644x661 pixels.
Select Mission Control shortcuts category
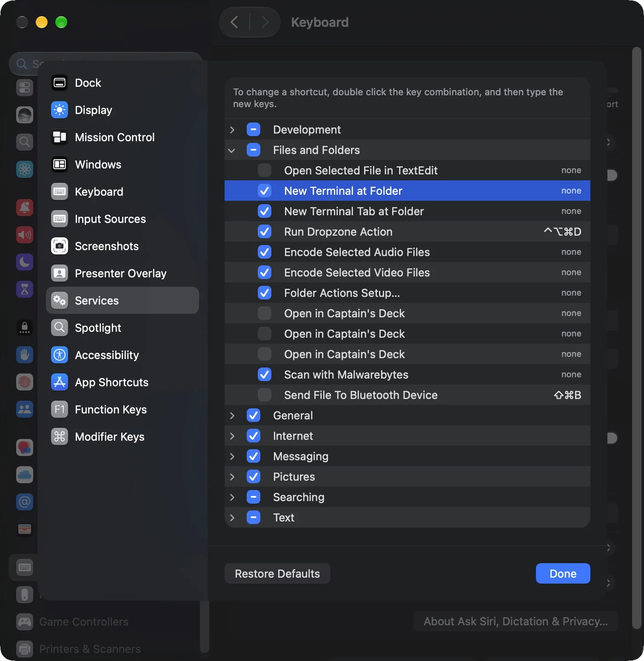coord(123,137)
